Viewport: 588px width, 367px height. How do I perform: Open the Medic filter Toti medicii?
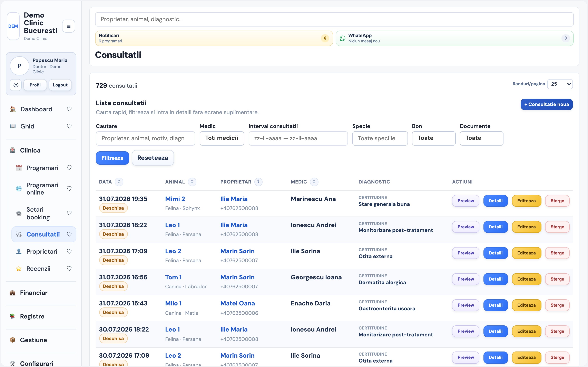222,138
